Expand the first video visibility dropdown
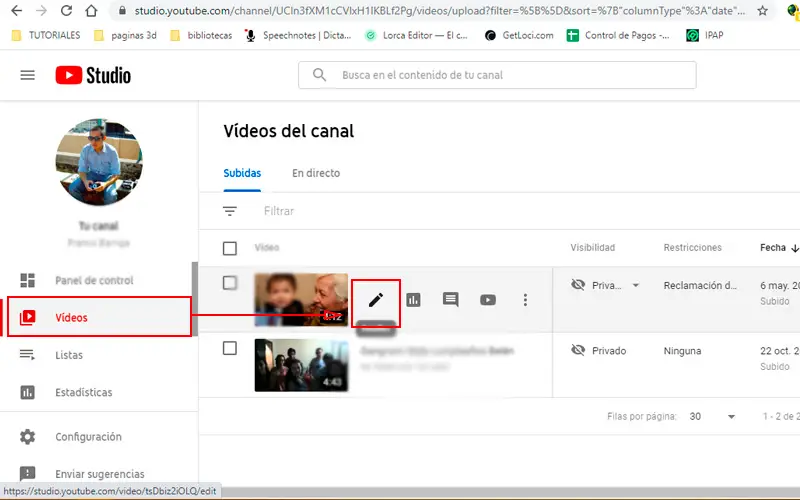The width and height of the screenshot is (800, 500). click(636, 285)
